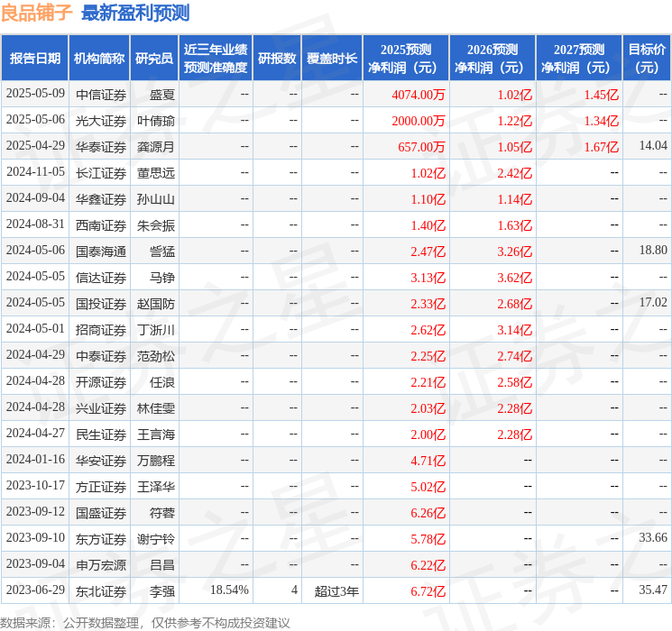Viewport: 672px width, 631px height.
Task: Click the 2027预测净利润 column header
Action: (x=579, y=59)
